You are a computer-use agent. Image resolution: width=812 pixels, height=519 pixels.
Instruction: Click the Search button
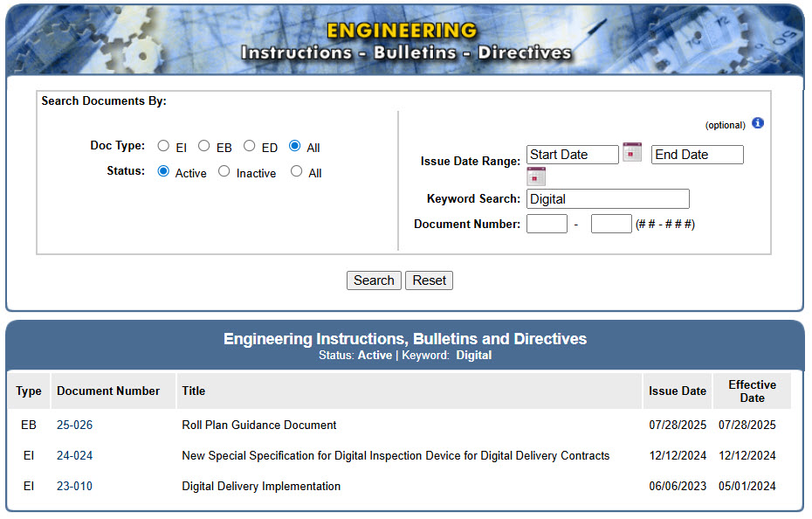[374, 280]
